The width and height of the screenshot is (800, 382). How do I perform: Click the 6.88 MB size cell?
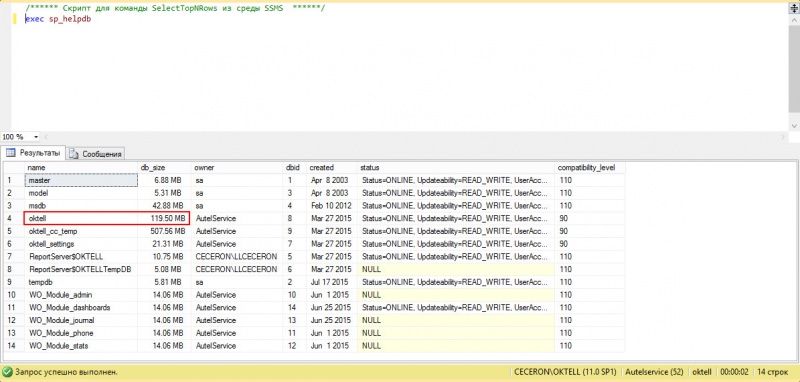point(164,180)
